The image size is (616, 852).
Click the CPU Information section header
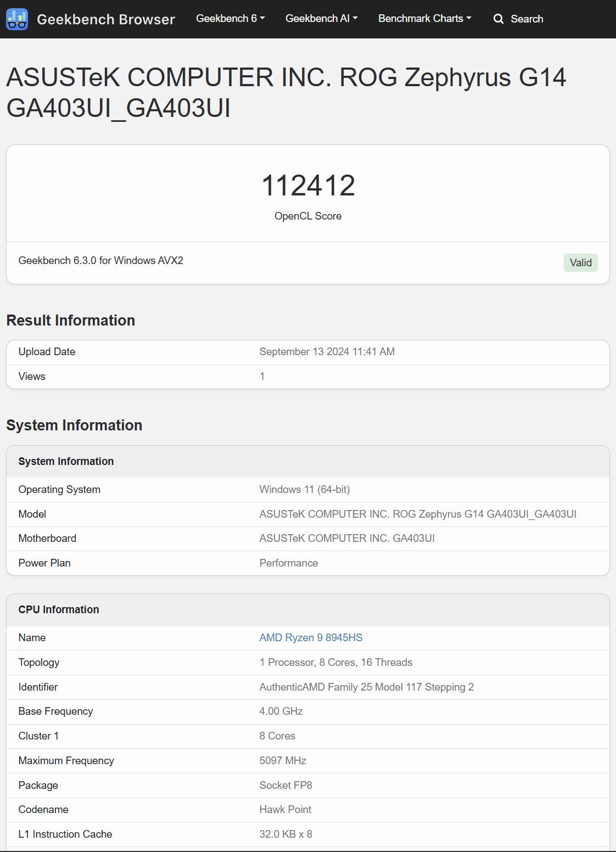59,610
